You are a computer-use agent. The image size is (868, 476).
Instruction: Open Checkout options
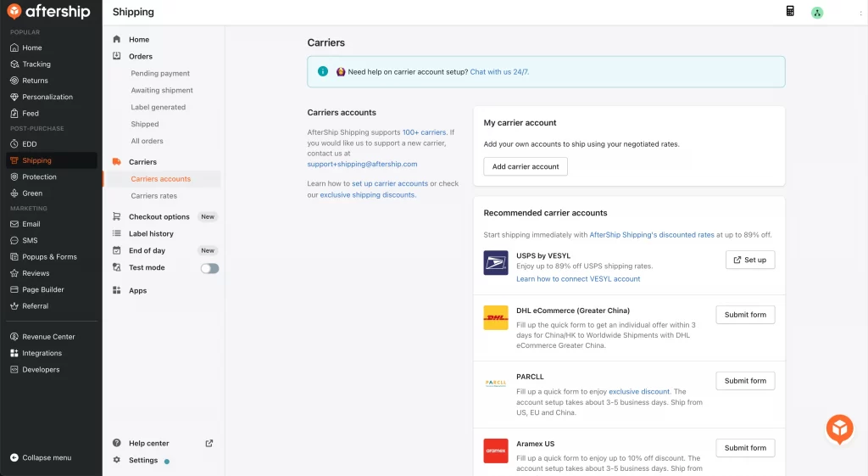click(159, 216)
